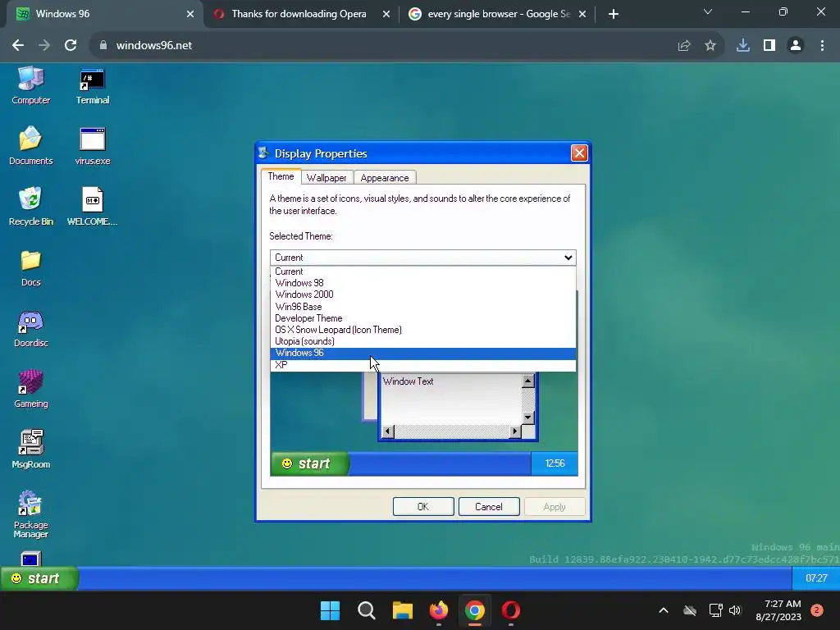The width and height of the screenshot is (840, 630).
Task: Open notifications badge in system tray
Action: (x=817, y=610)
